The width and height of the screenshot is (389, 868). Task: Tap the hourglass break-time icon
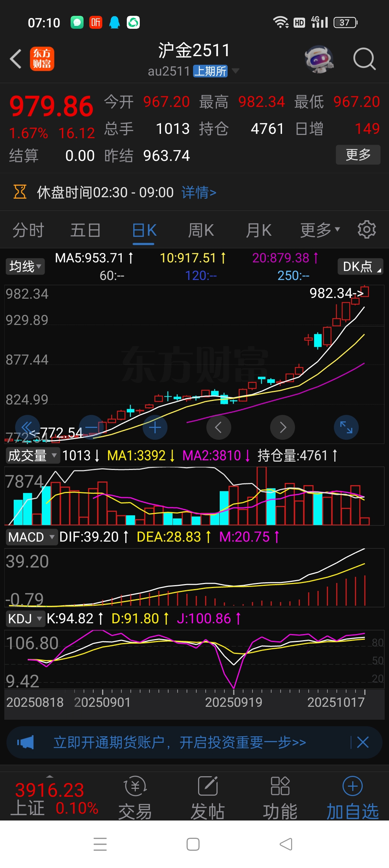(x=20, y=192)
